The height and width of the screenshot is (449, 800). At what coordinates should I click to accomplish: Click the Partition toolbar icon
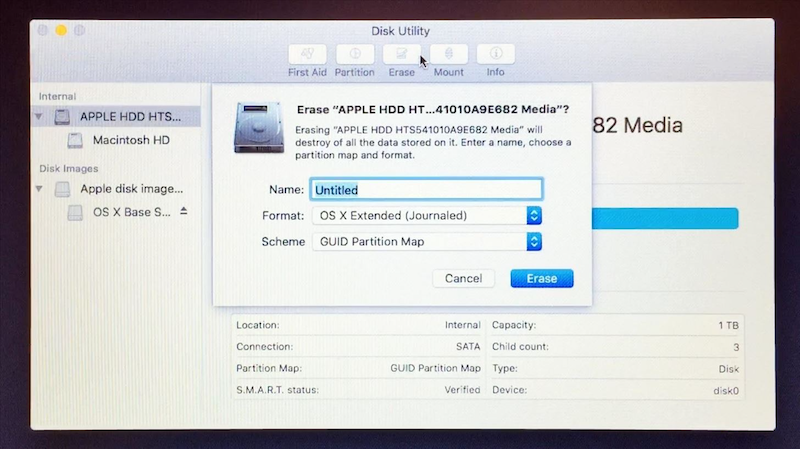tap(354, 54)
